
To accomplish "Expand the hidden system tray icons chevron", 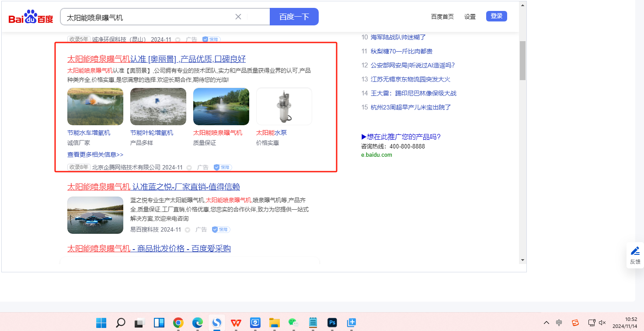I will (x=546, y=323).
